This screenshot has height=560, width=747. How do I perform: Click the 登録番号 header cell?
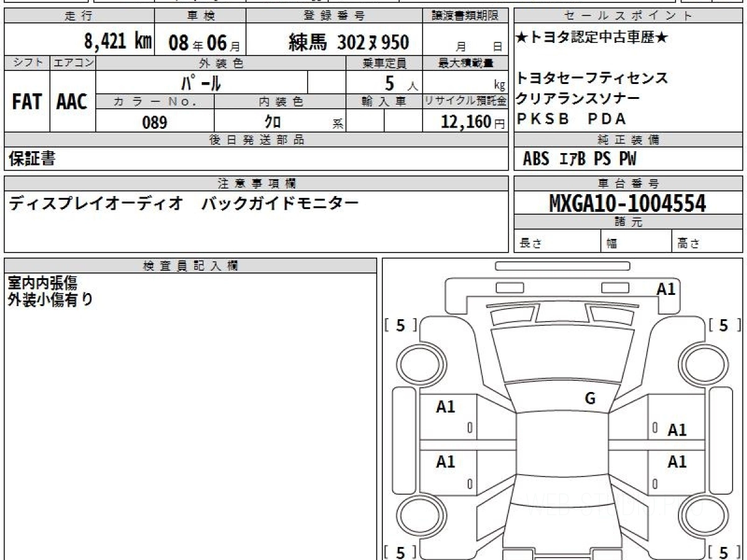pos(334,16)
